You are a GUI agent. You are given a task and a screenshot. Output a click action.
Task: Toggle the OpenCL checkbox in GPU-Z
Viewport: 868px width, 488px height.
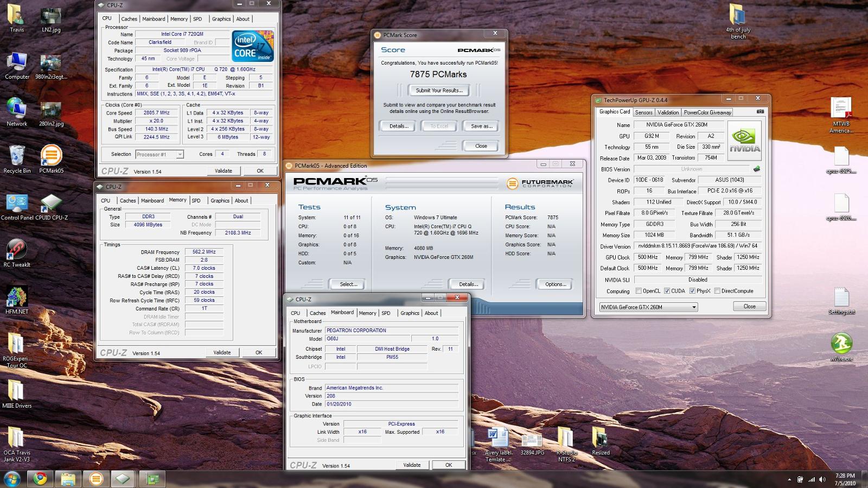click(x=639, y=291)
